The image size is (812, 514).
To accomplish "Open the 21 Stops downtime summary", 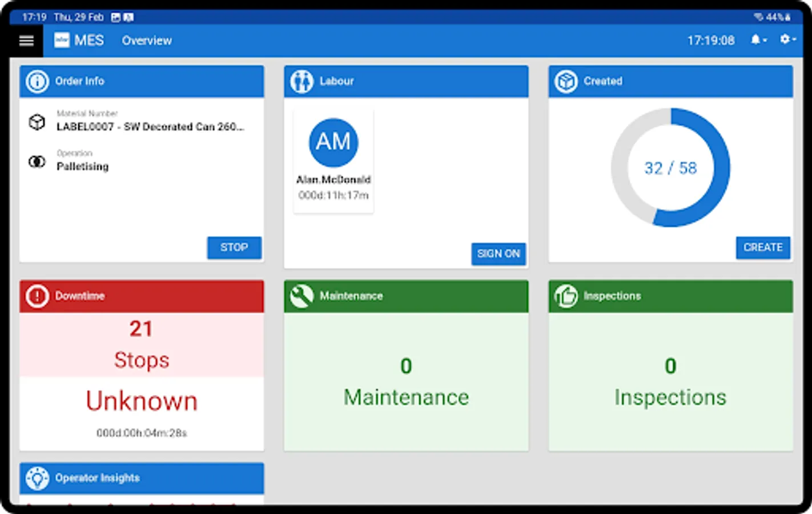I will click(x=142, y=344).
